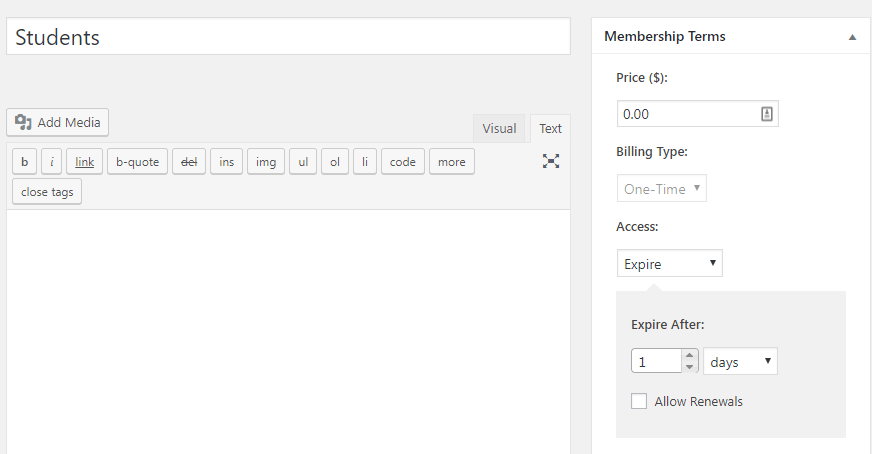Select the Text editor tab
Image resolution: width=872 pixels, height=454 pixels.
click(550, 129)
